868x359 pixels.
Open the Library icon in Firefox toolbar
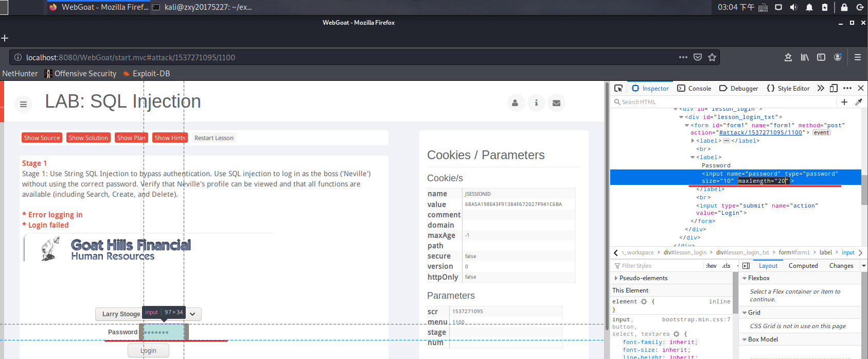pos(805,57)
